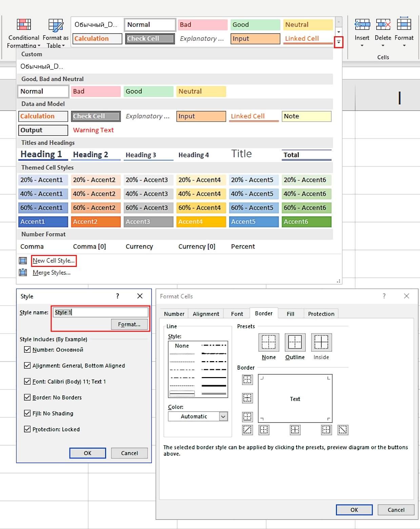The width and height of the screenshot is (420, 529).
Task: Click Cancel in the Style dialog
Action: tap(129, 453)
